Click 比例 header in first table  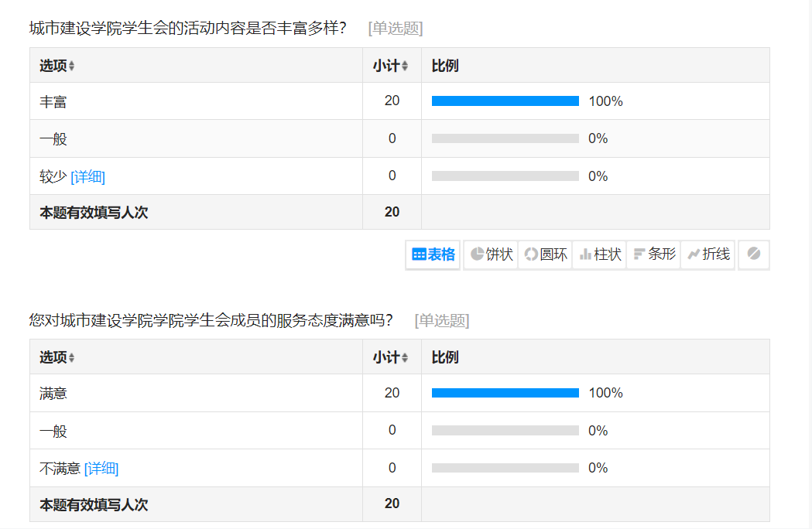445,66
